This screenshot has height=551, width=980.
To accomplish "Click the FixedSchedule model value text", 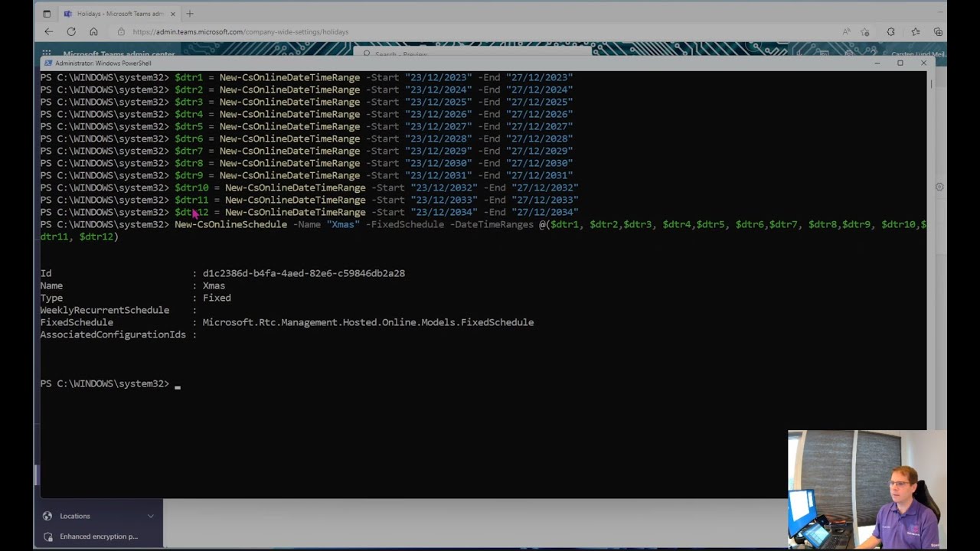I will pyautogui.click(x=368, y=322).
